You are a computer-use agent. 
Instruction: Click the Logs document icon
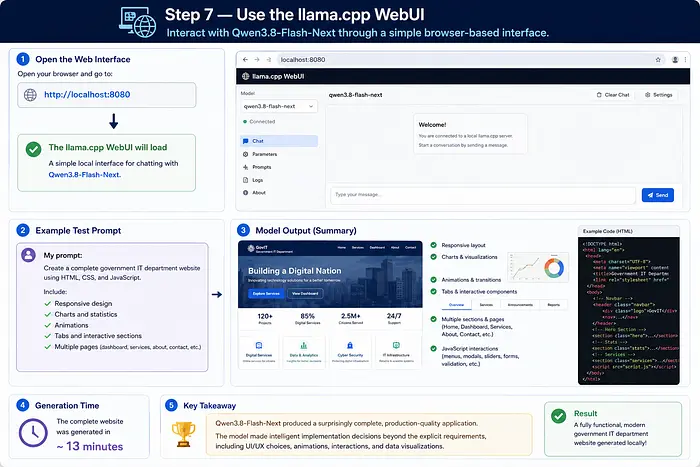[x=246, y=180]
